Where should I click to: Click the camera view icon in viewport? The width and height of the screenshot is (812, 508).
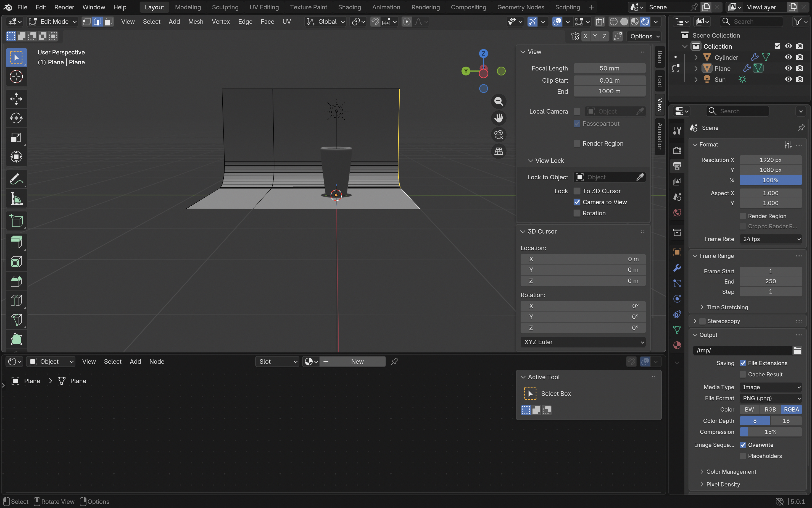[x=499, y=134]
